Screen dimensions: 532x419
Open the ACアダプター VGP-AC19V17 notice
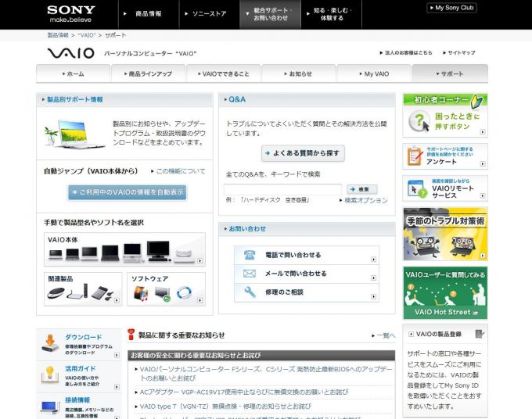click(x=243, y=392)
